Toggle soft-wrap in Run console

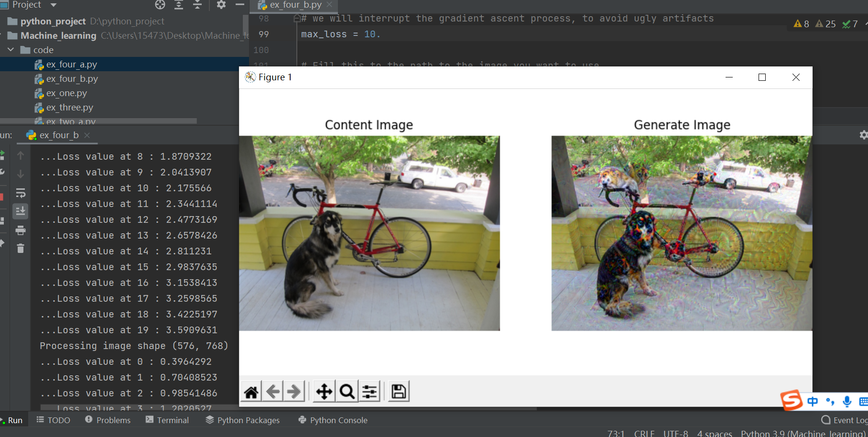click(21, 193)
